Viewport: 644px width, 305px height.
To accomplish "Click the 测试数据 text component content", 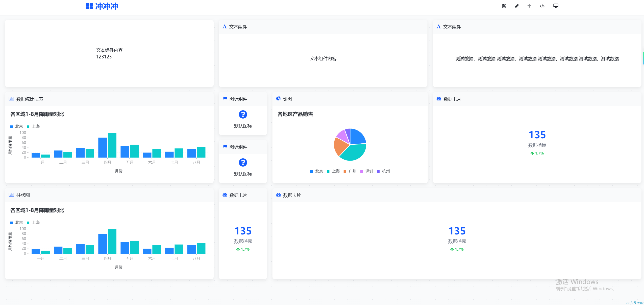I will [x=537, y=59].
